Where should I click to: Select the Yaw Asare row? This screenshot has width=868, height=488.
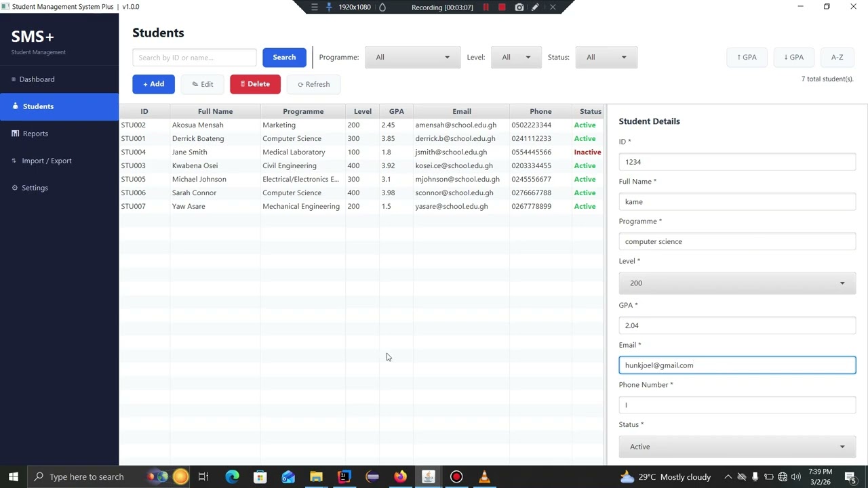[x=361, y=206]
